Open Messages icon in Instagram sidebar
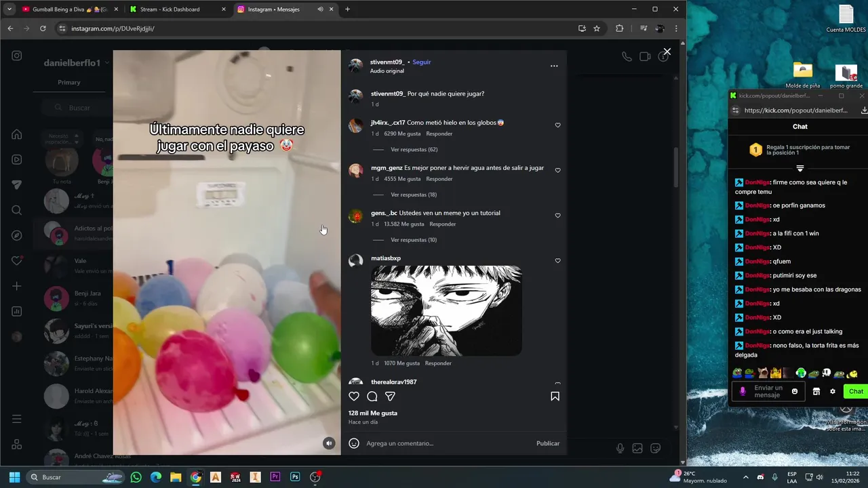This screenshot has width=868, height=488. point(17,185)
